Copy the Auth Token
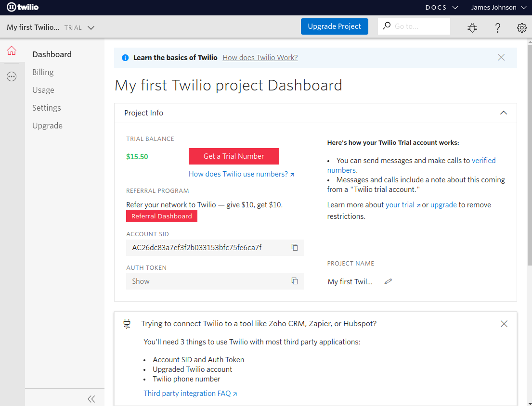The height and width of the screenshot is (406, 532). click(x=295, y=281)
